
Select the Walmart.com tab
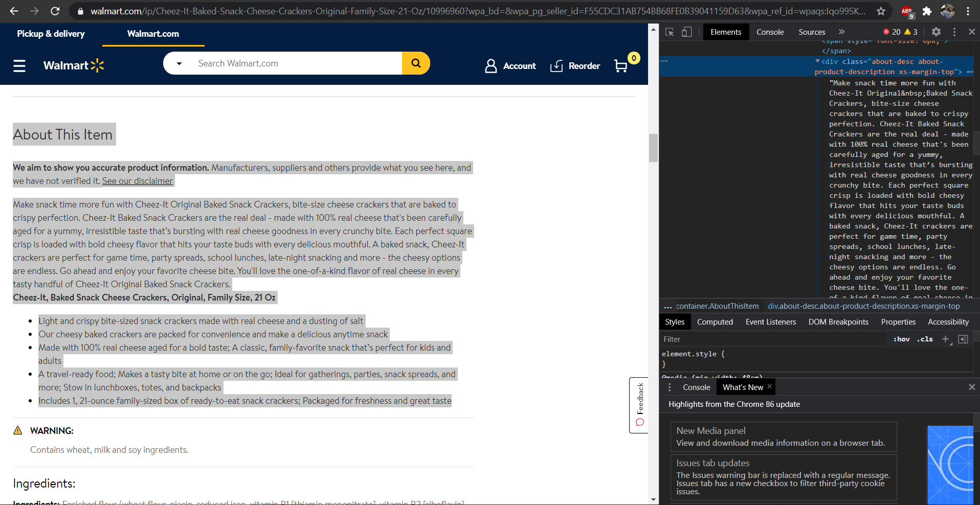(x=153, y=34)
